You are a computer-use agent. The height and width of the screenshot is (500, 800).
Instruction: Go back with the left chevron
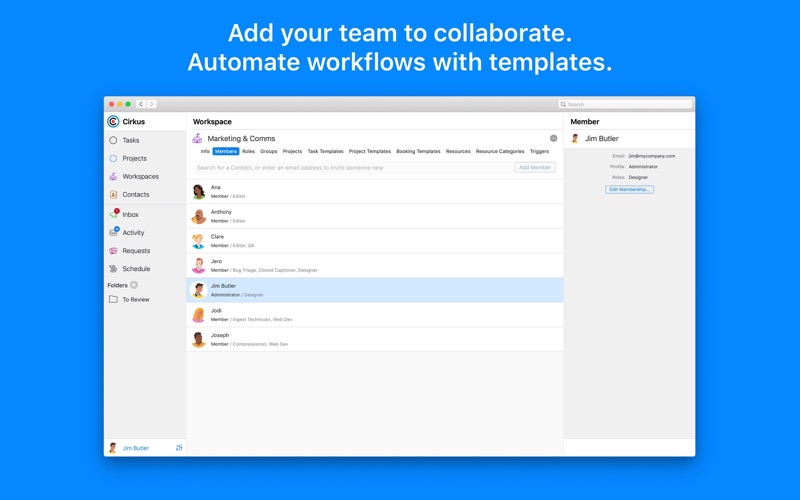[x=141, y=104]
